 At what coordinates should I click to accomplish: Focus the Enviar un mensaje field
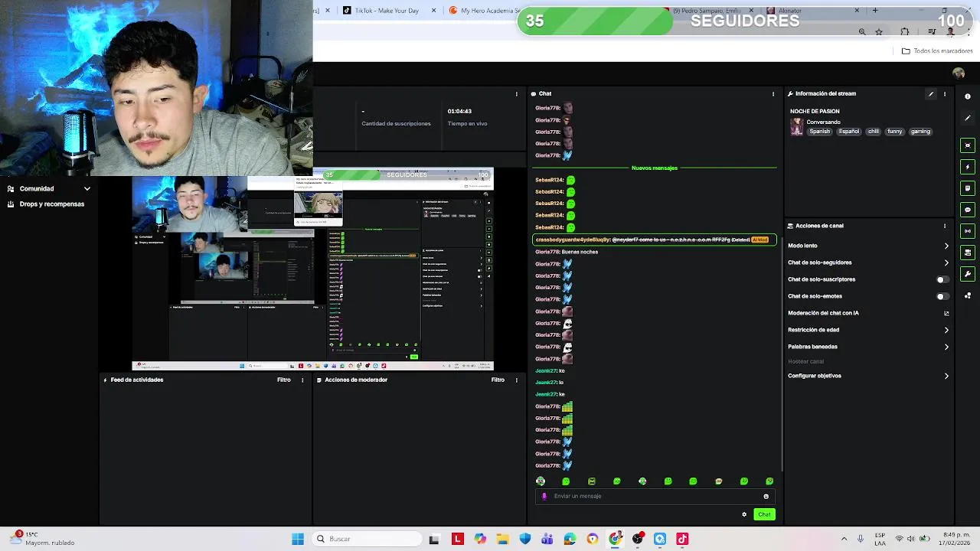coord(655,496)
